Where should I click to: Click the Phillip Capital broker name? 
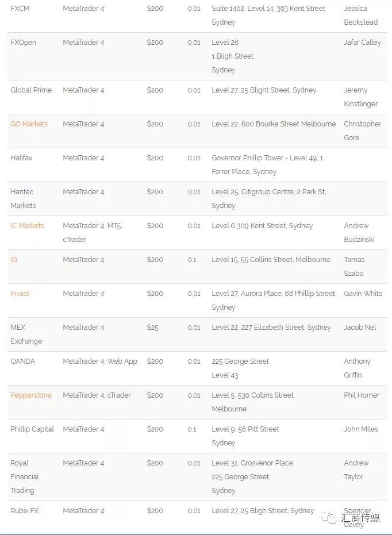pyautogui.click(x=32, y=429)
